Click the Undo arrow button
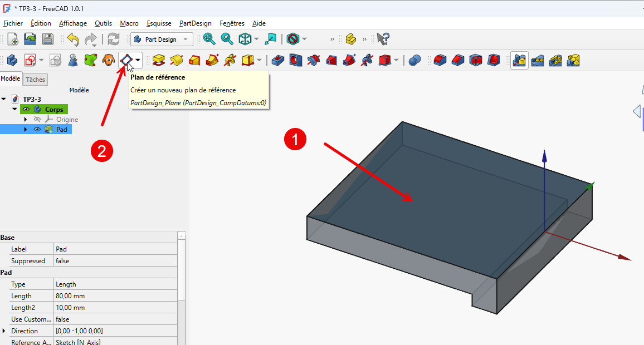644x345 pixels. tap(73, 39)
